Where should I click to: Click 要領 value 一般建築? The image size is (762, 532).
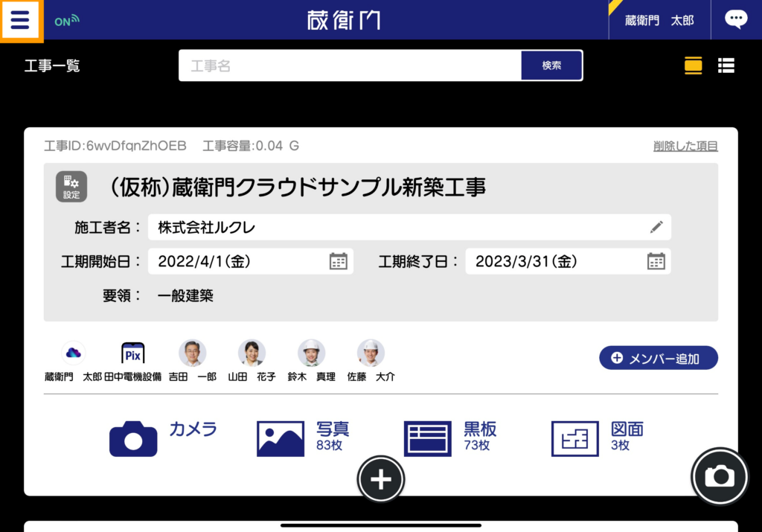(x=185, y=295)
